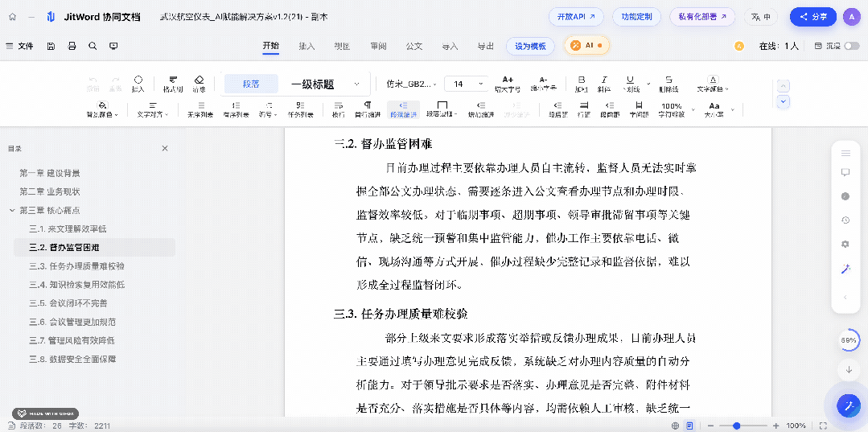Open the AI assistant button
868x432 pixels.
pyautogui.click(x=586, y=45)
